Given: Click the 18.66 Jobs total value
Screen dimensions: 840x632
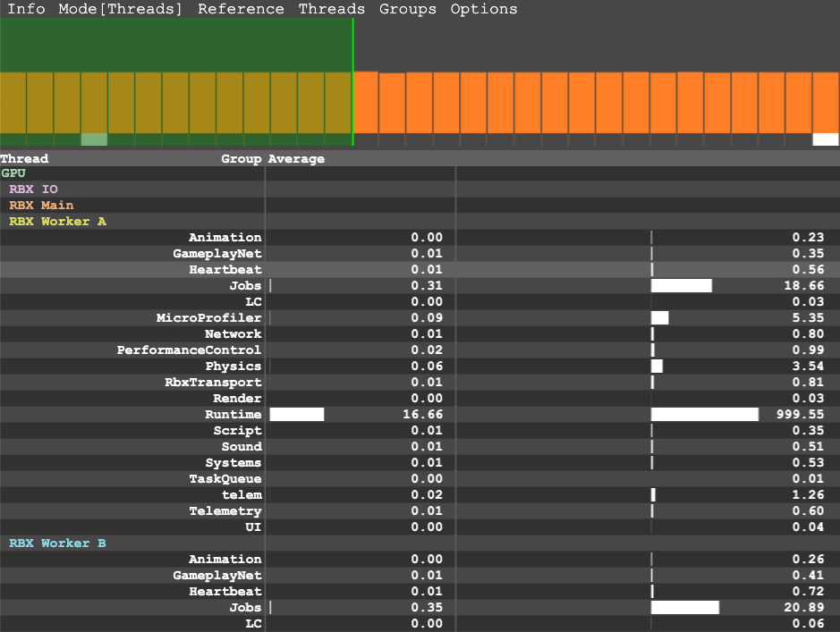Looking at the screenshot, I should [x=804, y=286].
